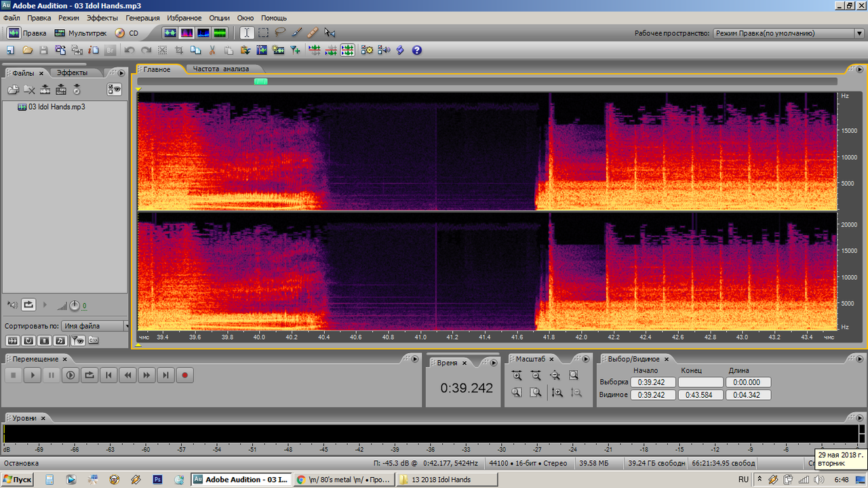868x488 pixels.
Task: Open the Files panel options menu arrow
Action: click(x=121, y=73)
